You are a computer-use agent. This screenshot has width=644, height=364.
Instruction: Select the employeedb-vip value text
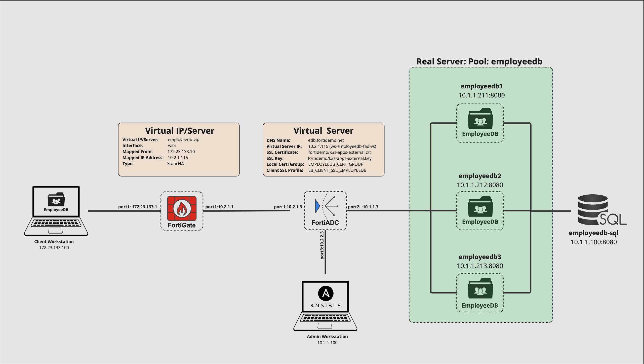pos(183,139)
